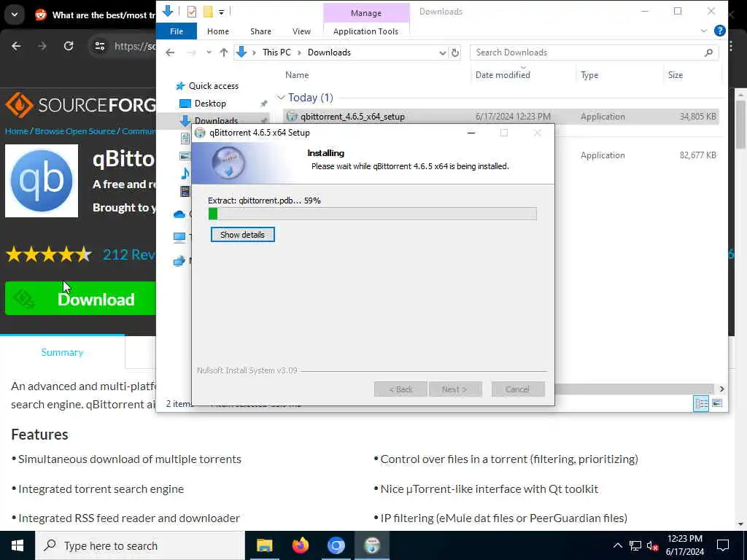Click Explorer back navigation arrow
Image resolution: width=747 pixels, height=560 pixels.
(x=170, y=52)
